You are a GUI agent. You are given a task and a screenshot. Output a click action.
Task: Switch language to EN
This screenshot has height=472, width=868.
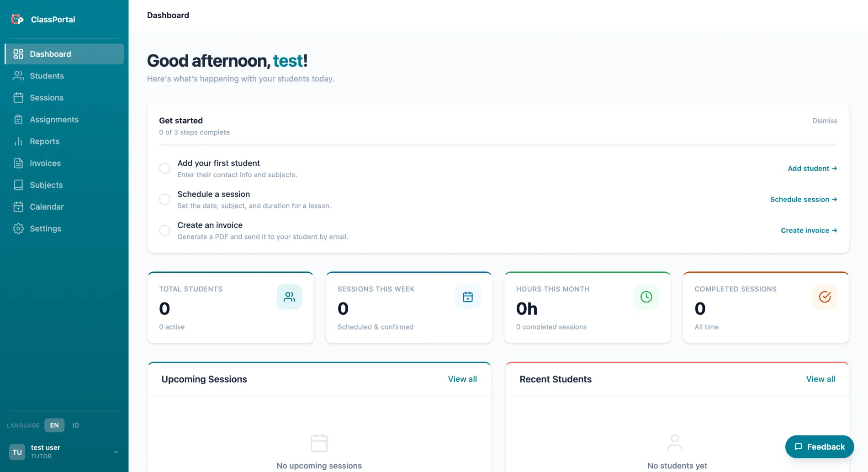click(54, 425)
